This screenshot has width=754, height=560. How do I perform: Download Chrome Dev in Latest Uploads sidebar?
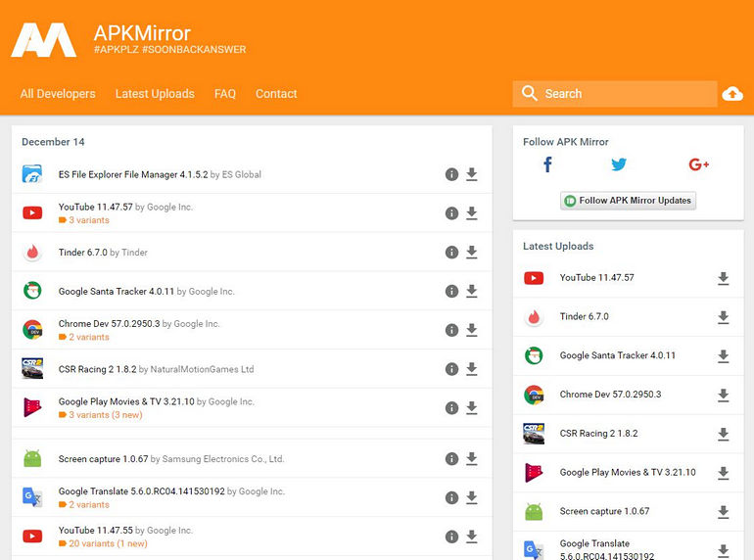[724, 396]
